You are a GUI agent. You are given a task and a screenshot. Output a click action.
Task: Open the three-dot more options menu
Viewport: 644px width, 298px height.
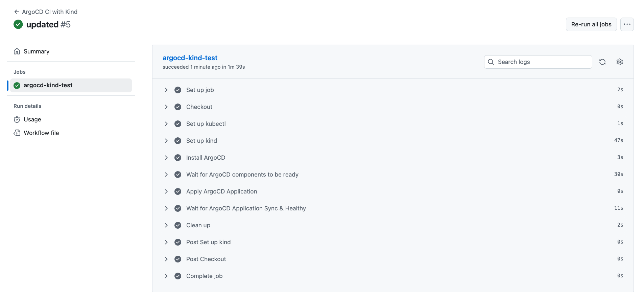[627, 24]
